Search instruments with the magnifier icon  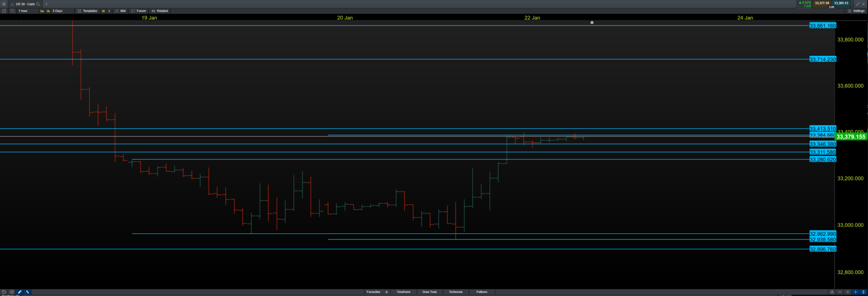[x=38, y=4]
